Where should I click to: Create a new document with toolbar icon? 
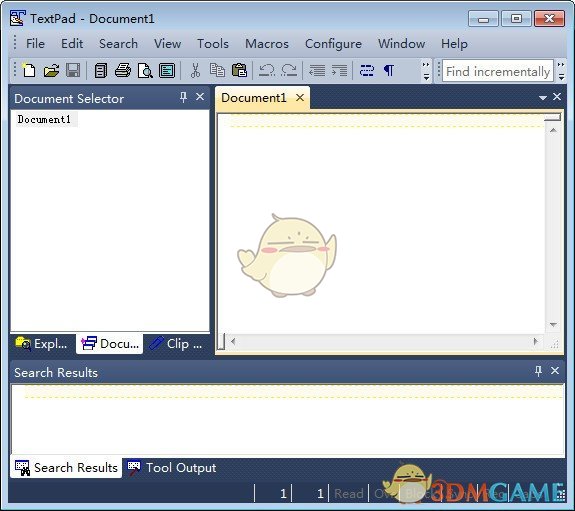click(x=29, y=70)
